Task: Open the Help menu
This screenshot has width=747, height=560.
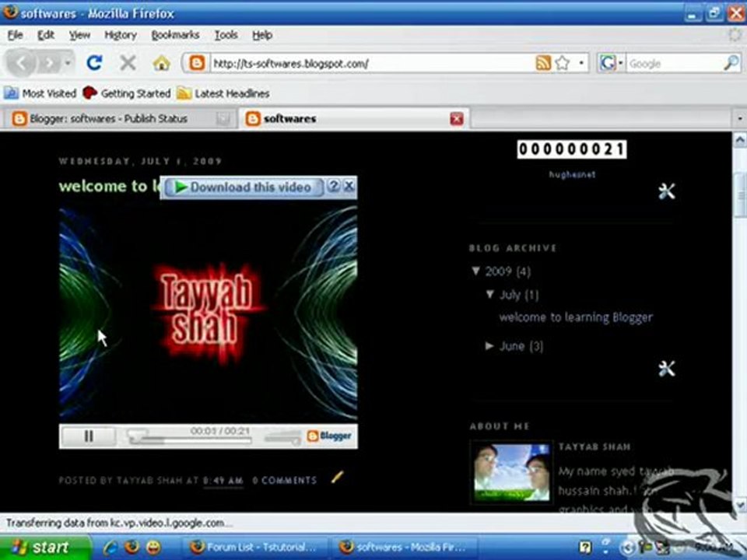Action: coord(262,35)
